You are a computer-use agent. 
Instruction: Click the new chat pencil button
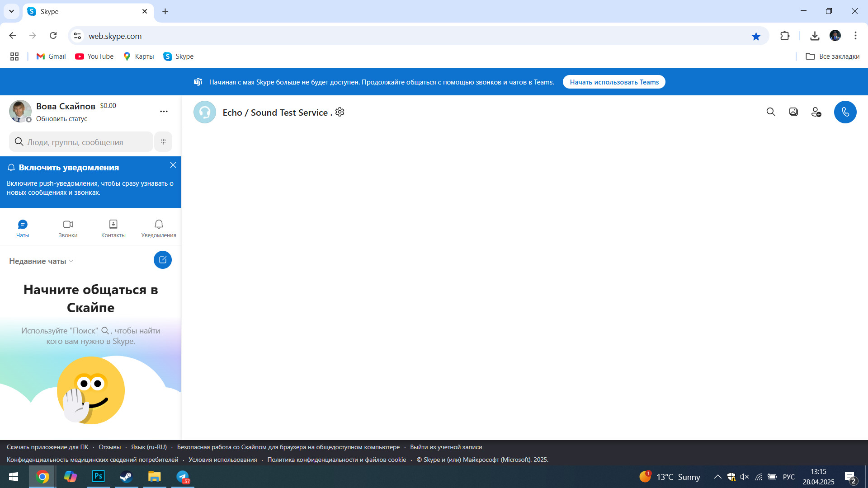tap(163, 260)
